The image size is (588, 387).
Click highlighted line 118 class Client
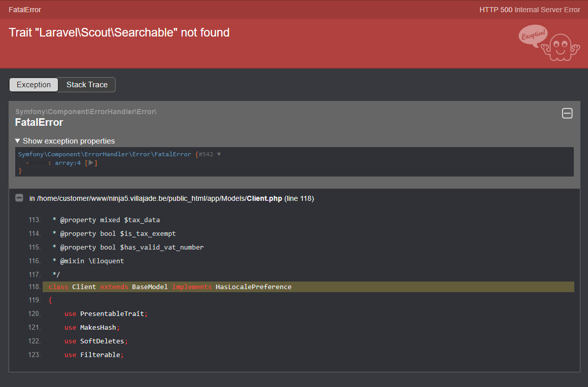pos(308,287)
